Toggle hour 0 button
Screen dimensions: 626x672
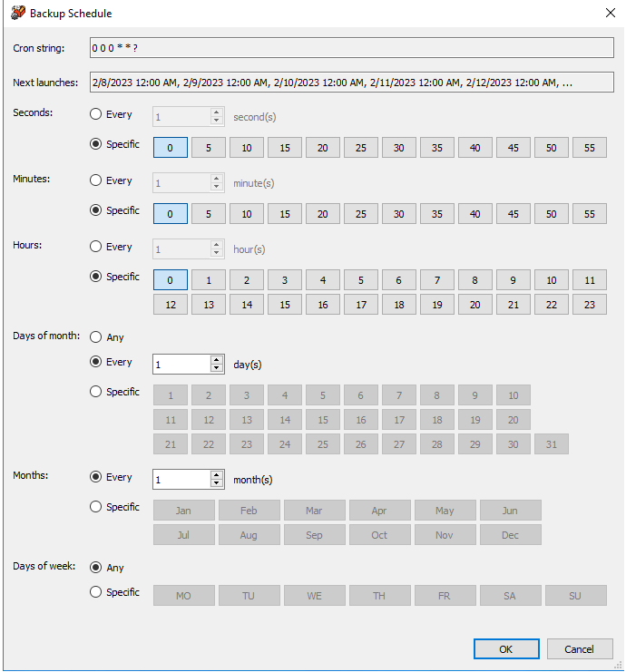[x=171, y=280]
